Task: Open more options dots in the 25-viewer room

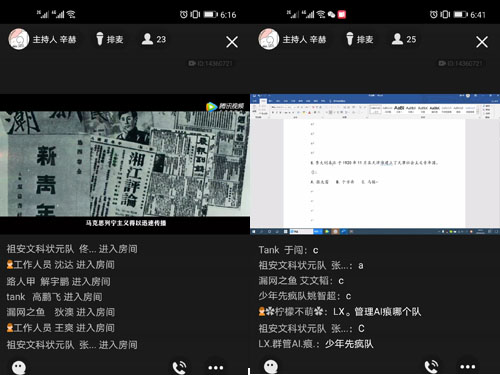Action: (x=468, y=367)
